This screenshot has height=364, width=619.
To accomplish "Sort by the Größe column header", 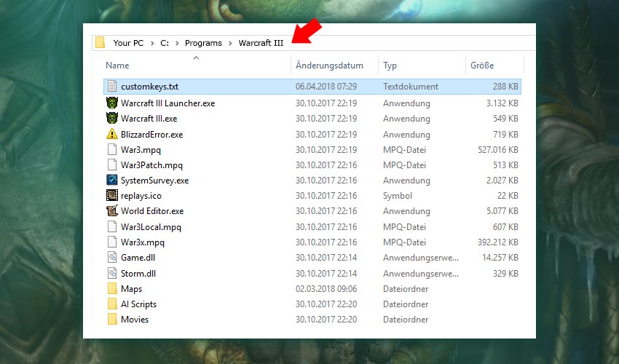I will point(482,65).
